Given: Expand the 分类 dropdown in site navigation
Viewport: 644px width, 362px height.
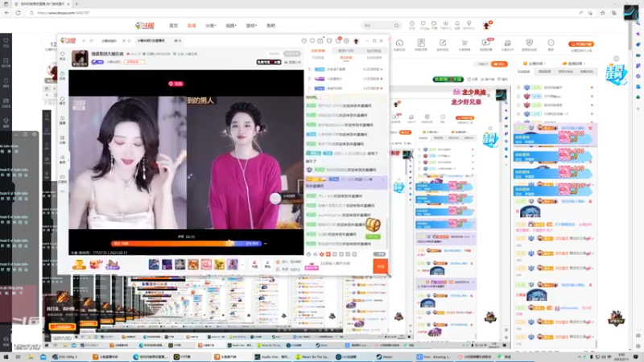Looking at the screenshot, I should 211,26.
